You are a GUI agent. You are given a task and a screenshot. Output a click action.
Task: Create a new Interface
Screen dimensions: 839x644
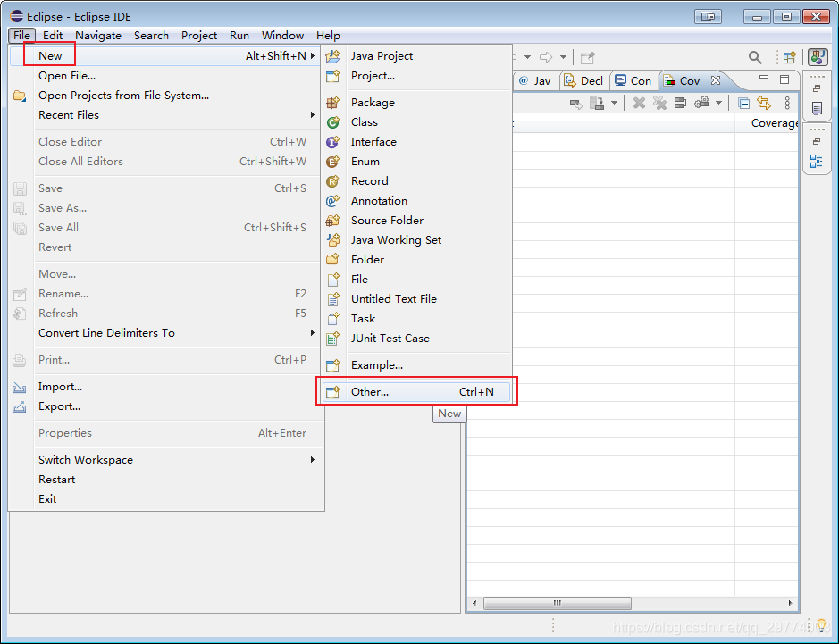point(416,142)
